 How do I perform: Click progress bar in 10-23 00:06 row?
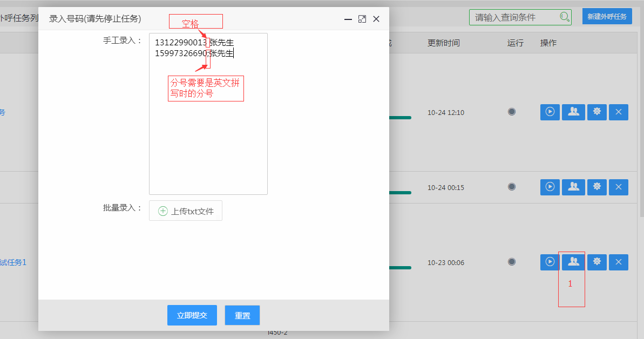[400, 267]
